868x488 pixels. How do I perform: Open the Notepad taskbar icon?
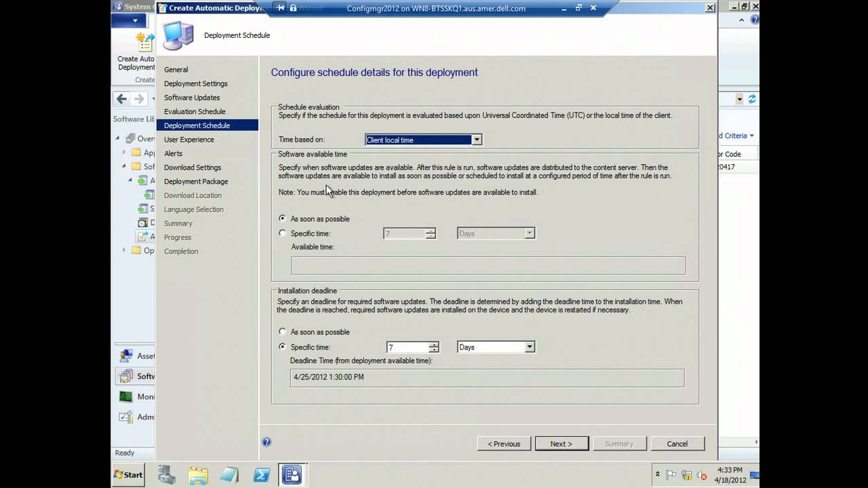pos(229,474)
